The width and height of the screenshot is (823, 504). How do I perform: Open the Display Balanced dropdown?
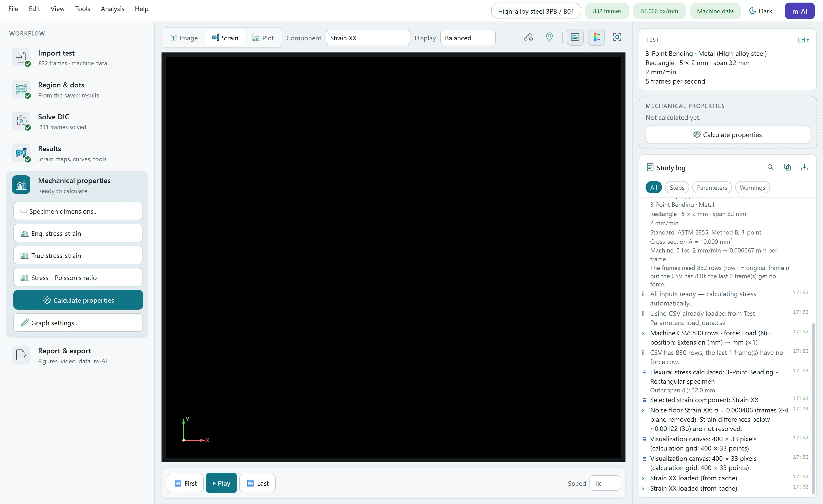click(468, 38)
